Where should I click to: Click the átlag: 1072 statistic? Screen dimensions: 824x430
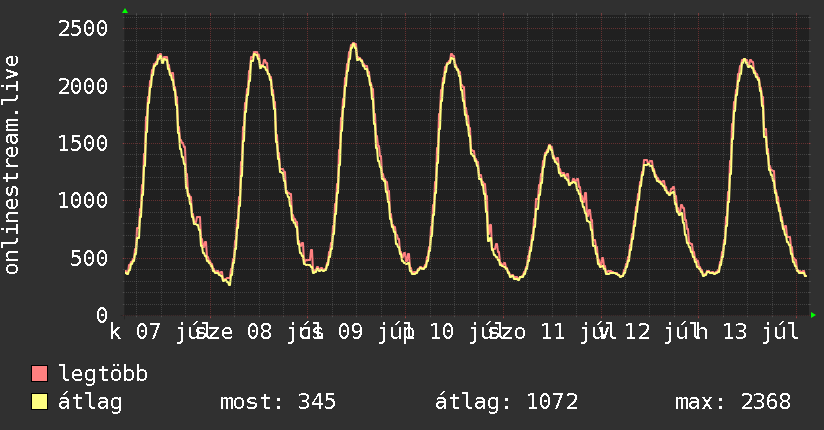507,402
